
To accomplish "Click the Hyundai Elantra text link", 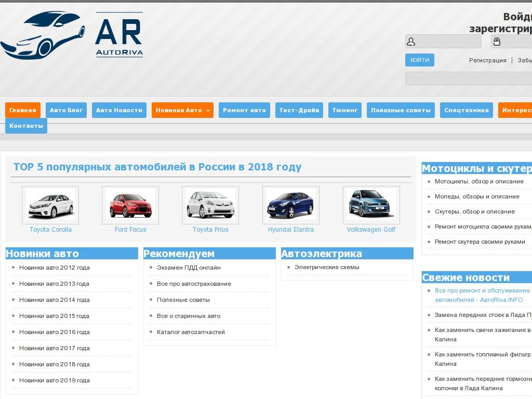I will point(291,230).
